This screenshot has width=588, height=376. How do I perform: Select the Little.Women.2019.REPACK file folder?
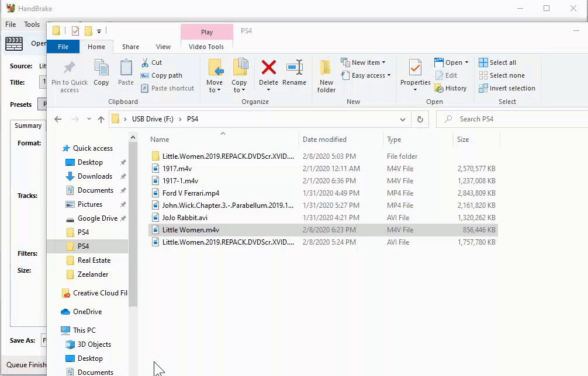coord(323,156)
